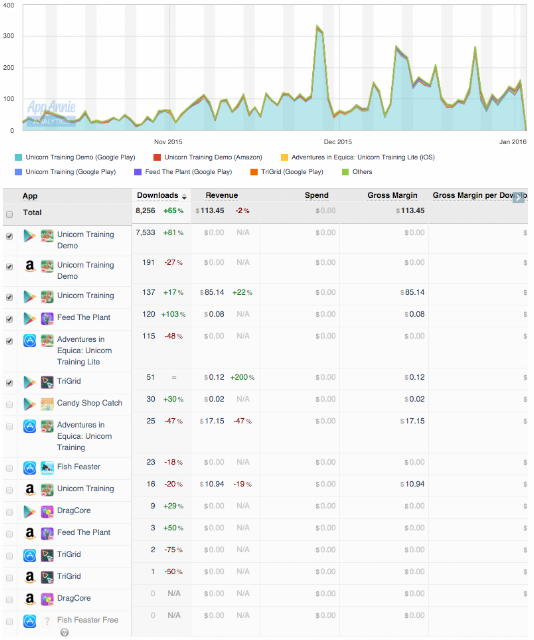Open Fish Feaster Free app link
This screenshot has height=640, width=534.
click(88, 620)
